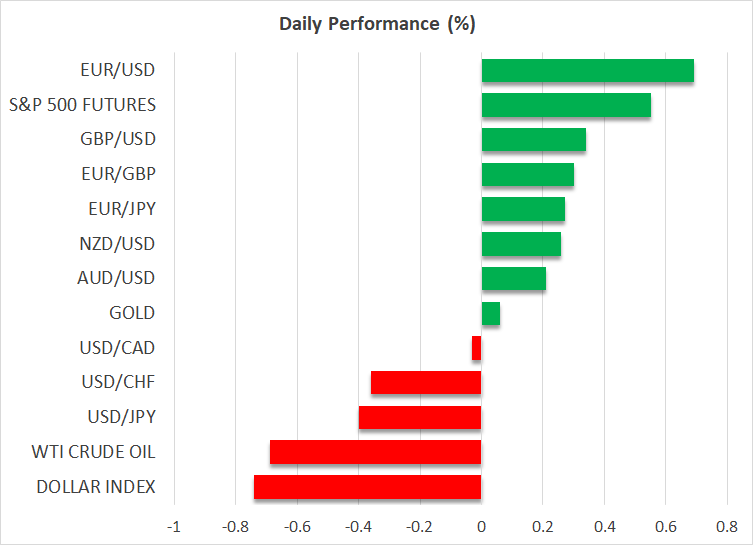Select the S&P 500 FUTURES label text
Viewport: 753px width, 545px height.
[x=82, y=105]
